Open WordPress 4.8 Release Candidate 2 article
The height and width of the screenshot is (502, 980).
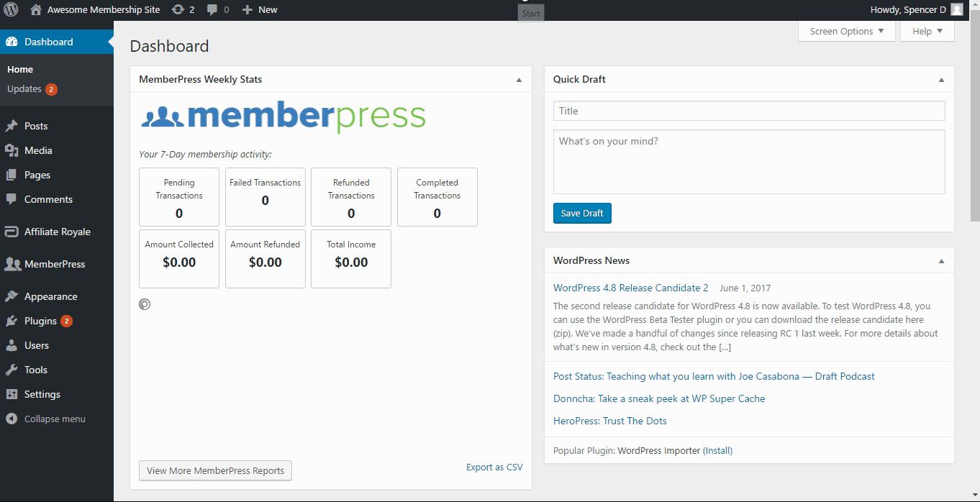[x=630, y=288]
